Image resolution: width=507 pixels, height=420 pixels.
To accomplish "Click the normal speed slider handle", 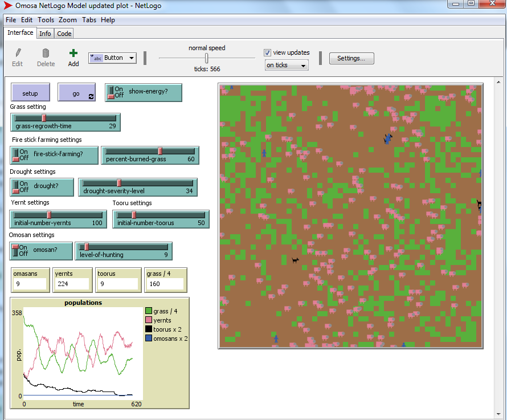I will point(206,58).
